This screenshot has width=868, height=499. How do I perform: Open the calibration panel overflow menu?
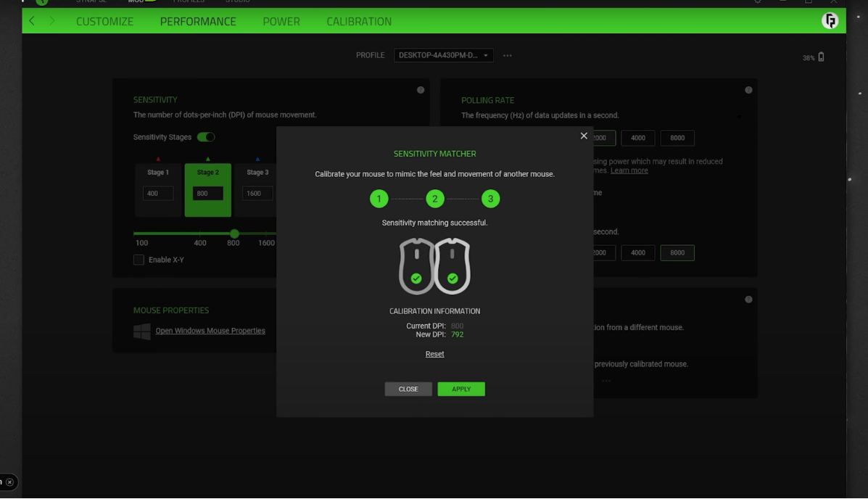click(606, 379)
